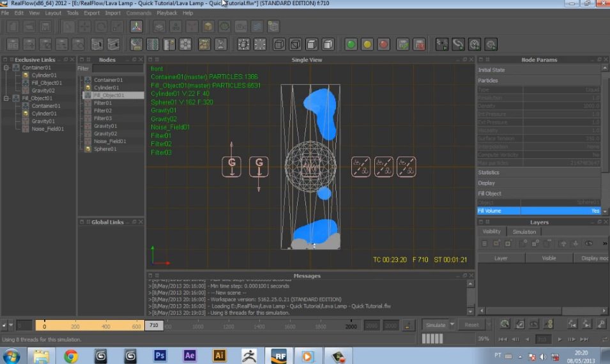Image resolution: width=610 pixels, height=364 pixels.
Task: Click the red circle toolbar button
Action: click(x=383, y=44)
